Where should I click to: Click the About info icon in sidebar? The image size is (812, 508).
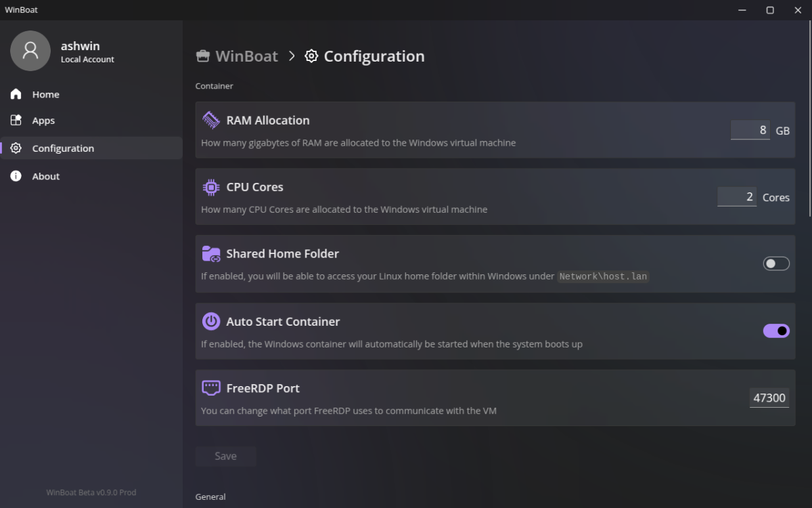point(15,175)
